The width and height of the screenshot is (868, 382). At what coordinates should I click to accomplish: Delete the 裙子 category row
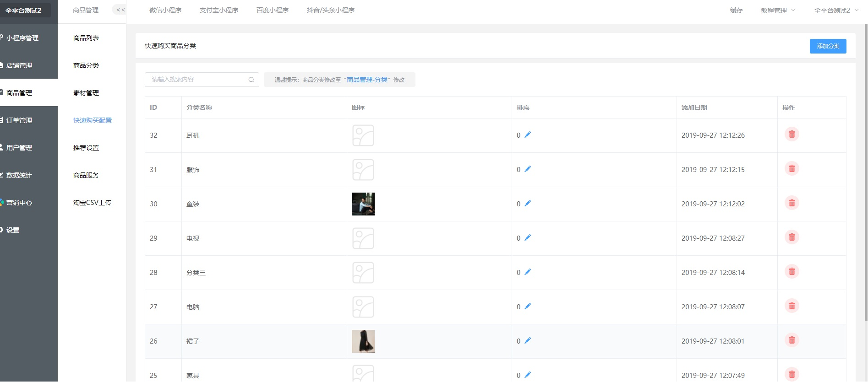(792, 340)
